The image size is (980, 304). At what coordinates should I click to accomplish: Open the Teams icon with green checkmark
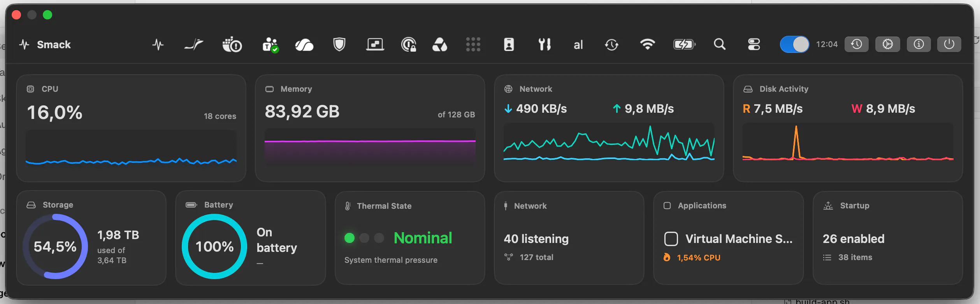coord(270,45)
